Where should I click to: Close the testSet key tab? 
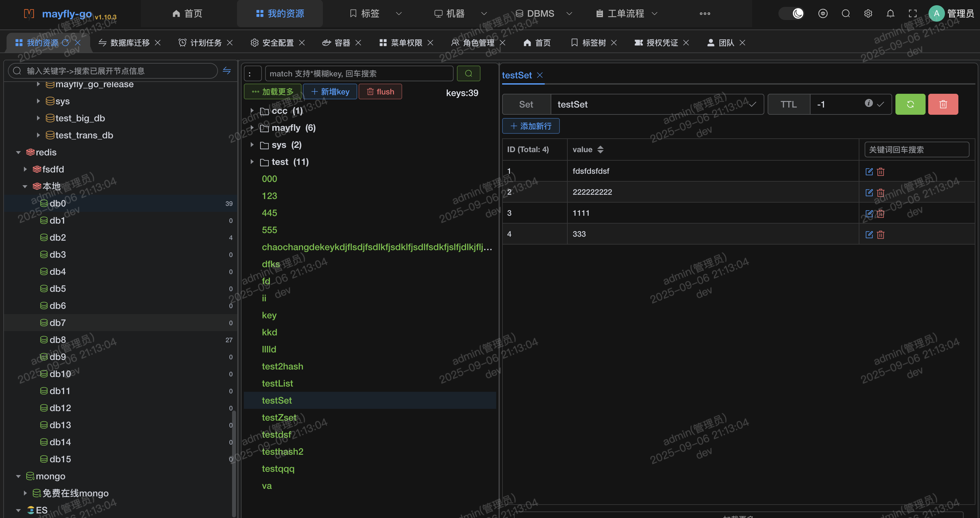tap(540, 75)
